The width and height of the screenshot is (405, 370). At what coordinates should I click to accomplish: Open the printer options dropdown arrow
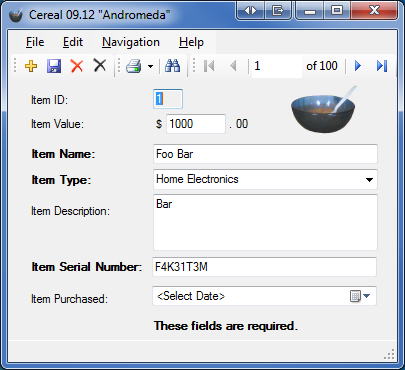point(150,66)
